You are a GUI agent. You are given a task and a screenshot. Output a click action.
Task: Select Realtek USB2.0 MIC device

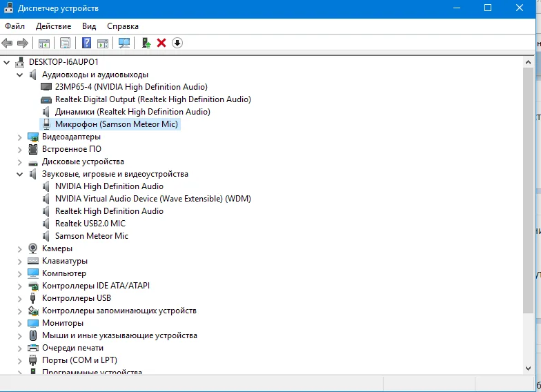point(90,224)
